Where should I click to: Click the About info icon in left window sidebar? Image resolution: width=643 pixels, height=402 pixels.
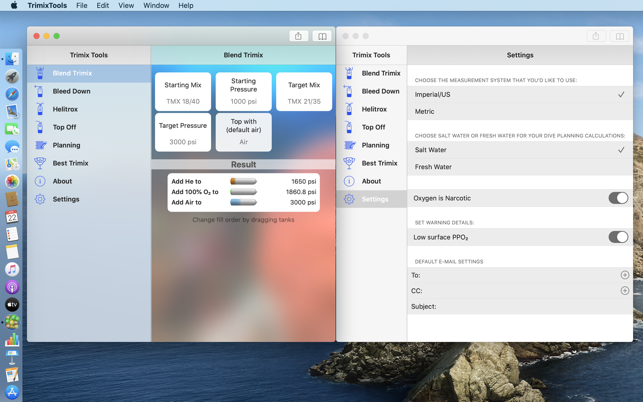pyautogui.click(x=40, y=181)
